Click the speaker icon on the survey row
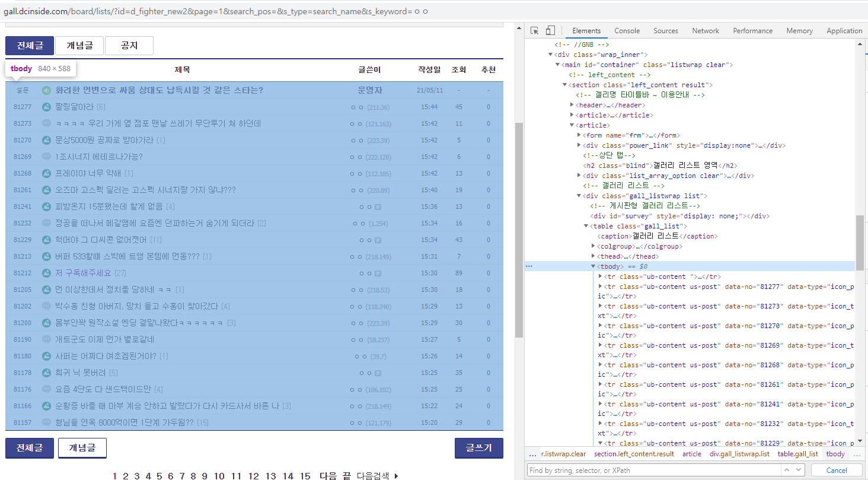 pyautogui.click(x=46, y=90)
